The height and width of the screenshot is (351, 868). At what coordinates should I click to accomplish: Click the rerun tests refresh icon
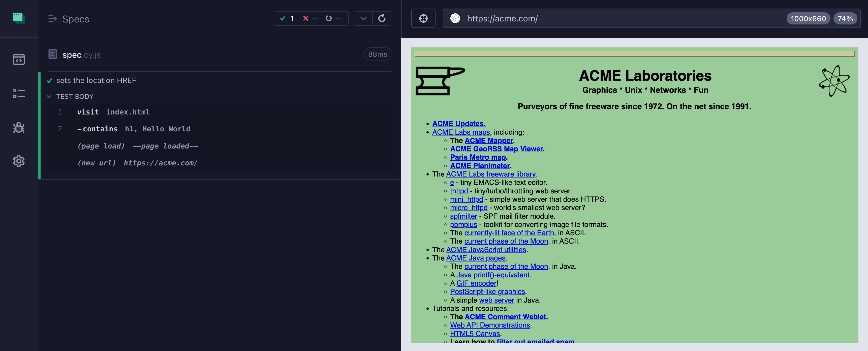(x=382, y=18)
